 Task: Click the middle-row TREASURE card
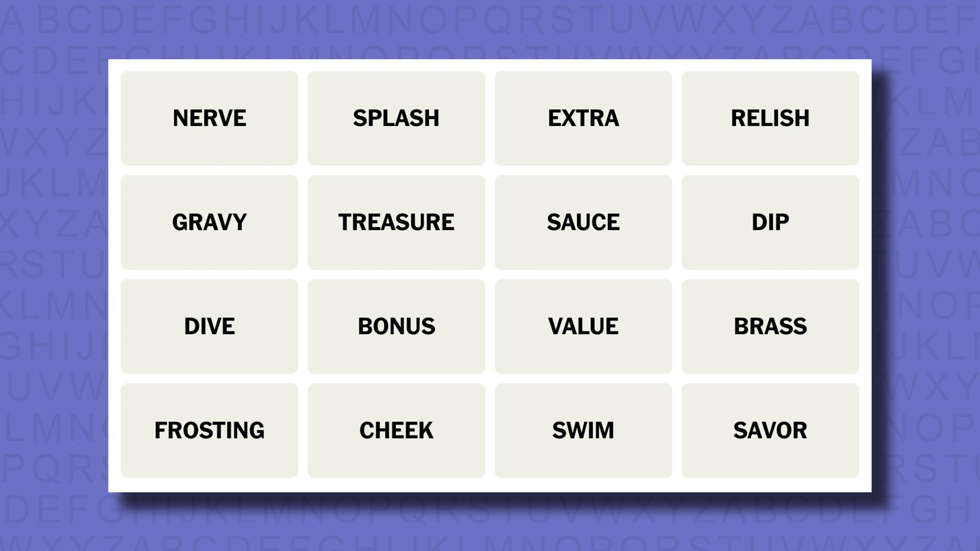396,222
